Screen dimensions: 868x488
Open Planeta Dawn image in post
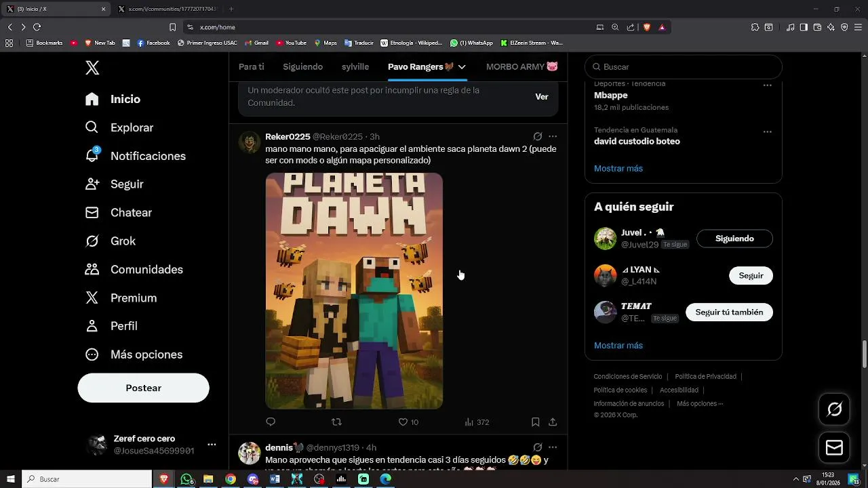pos(354,291)
